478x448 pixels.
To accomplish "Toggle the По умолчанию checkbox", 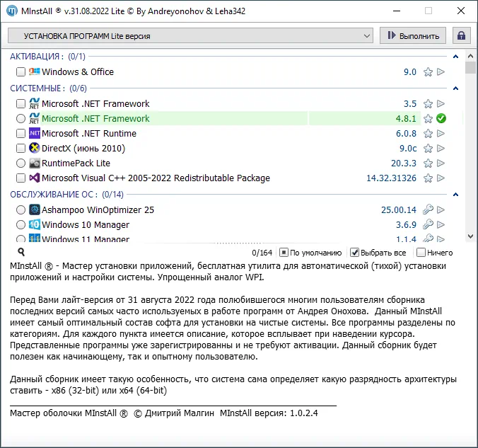I will point(284,253).
